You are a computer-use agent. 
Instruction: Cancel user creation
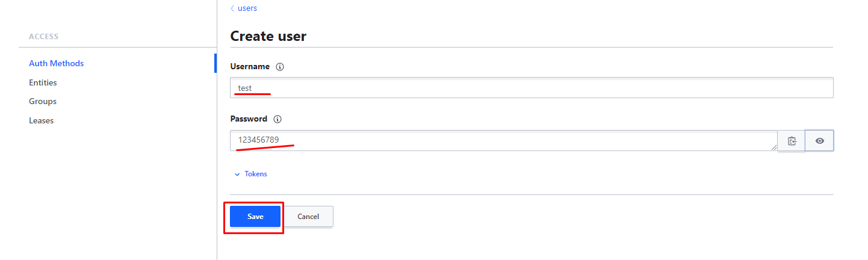[308, 217]
